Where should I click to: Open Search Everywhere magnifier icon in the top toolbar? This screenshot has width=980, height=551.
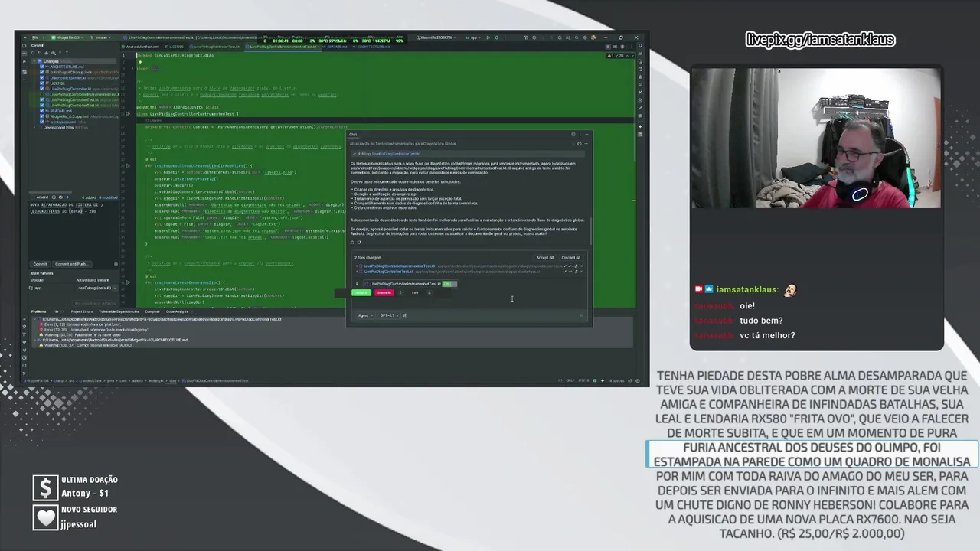coord(577,37)
